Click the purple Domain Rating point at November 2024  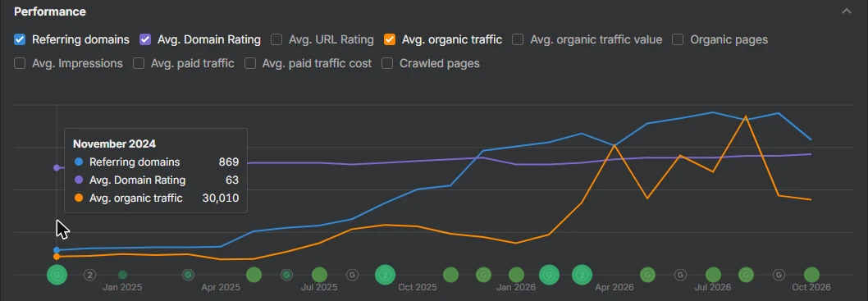(57, 167)
